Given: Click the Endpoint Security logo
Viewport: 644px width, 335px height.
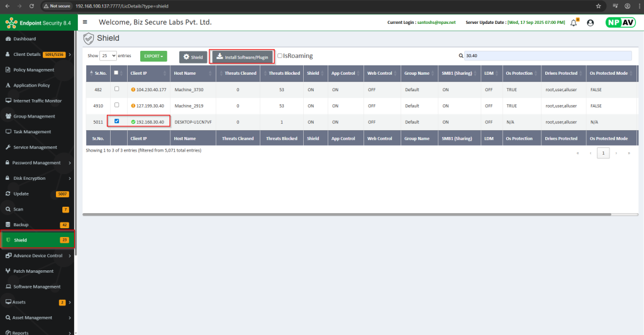Looking at the screenshot, I should pyautogui.click(x=38, y=23).
